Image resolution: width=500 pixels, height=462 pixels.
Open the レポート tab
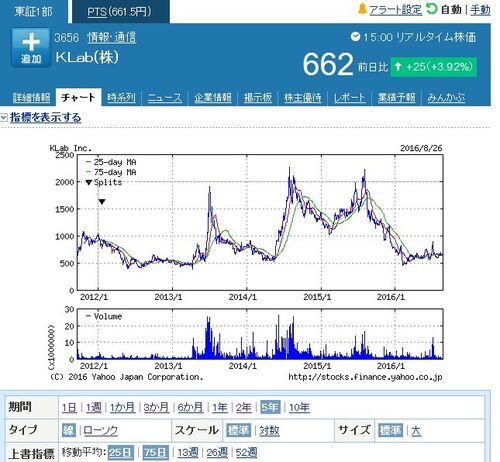point(349,98)
